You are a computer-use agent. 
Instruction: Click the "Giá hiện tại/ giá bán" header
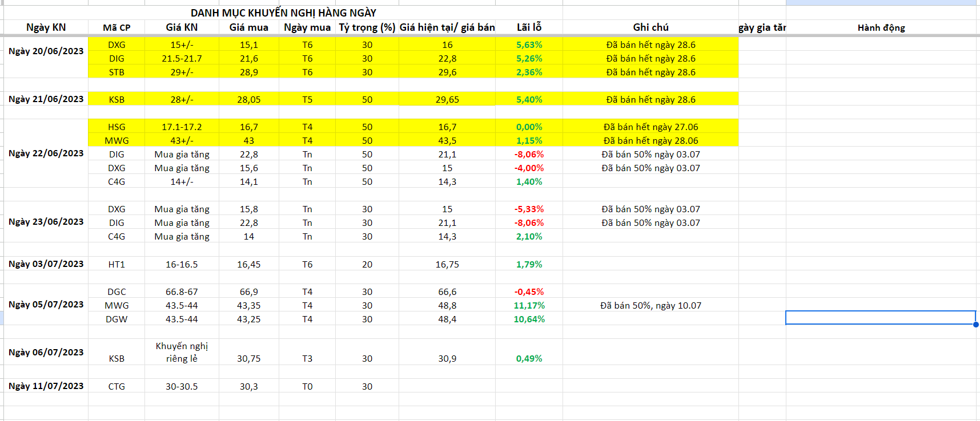click(447, 27)
